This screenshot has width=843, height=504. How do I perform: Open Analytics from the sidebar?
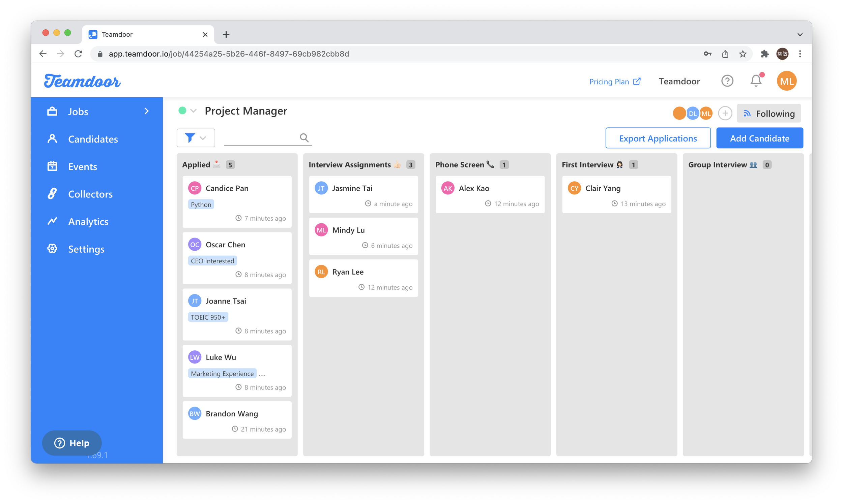[88, 221]
